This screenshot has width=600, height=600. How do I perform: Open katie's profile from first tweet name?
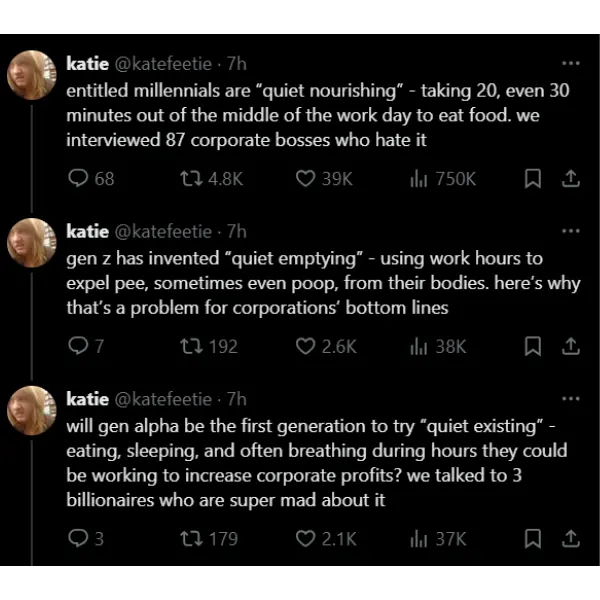[88, 63]
